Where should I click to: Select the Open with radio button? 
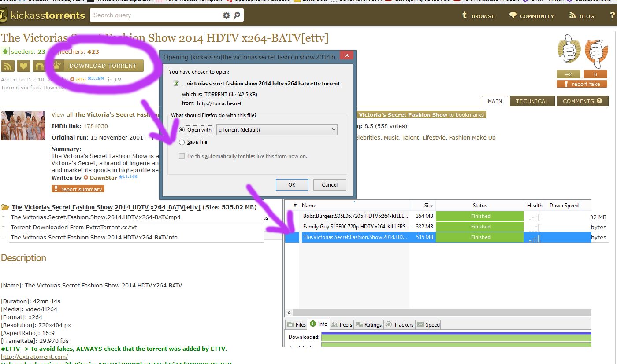pyautogui.click(x=182, y=130)
